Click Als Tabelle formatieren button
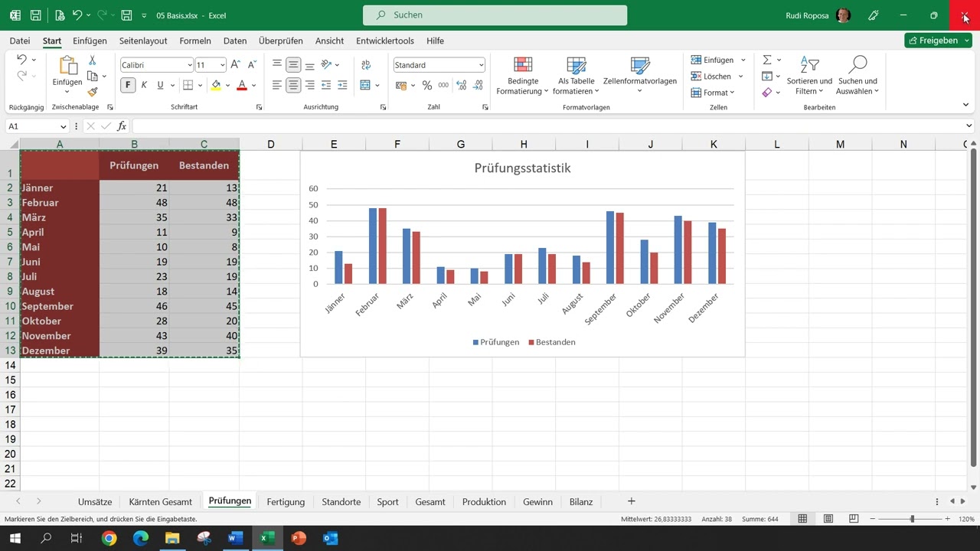Image resolution: width=980 pixels, height=551 pixels. tap(576, 75)
